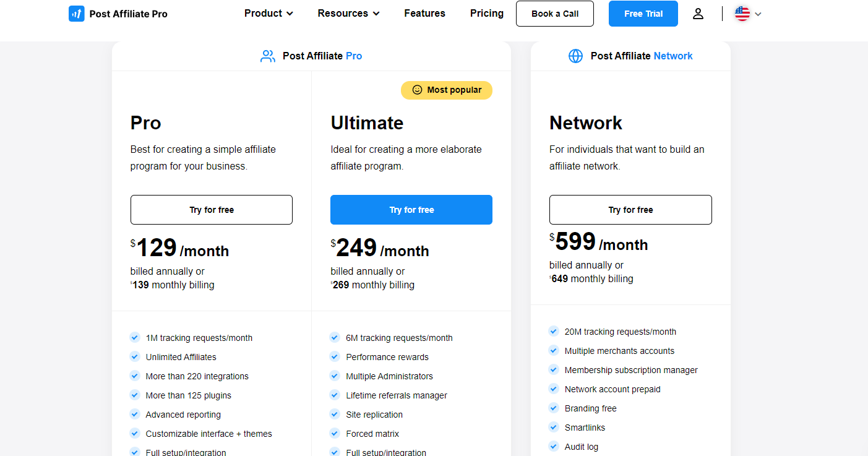Try the Network plan for free
The height and width of the screenshot is (456, 868).
tap(630, 210)
